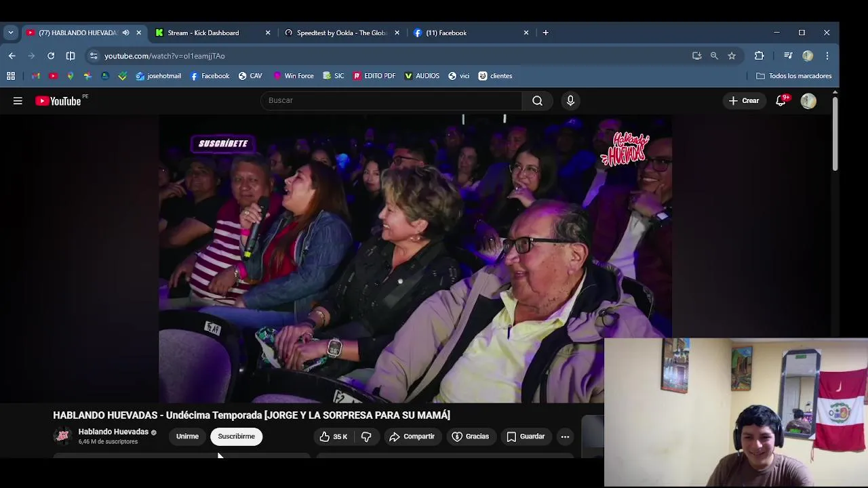The width and height of the screenshot is (868, 488).
Task: Share the video via Compartir
Action: (x=412, y=436)
